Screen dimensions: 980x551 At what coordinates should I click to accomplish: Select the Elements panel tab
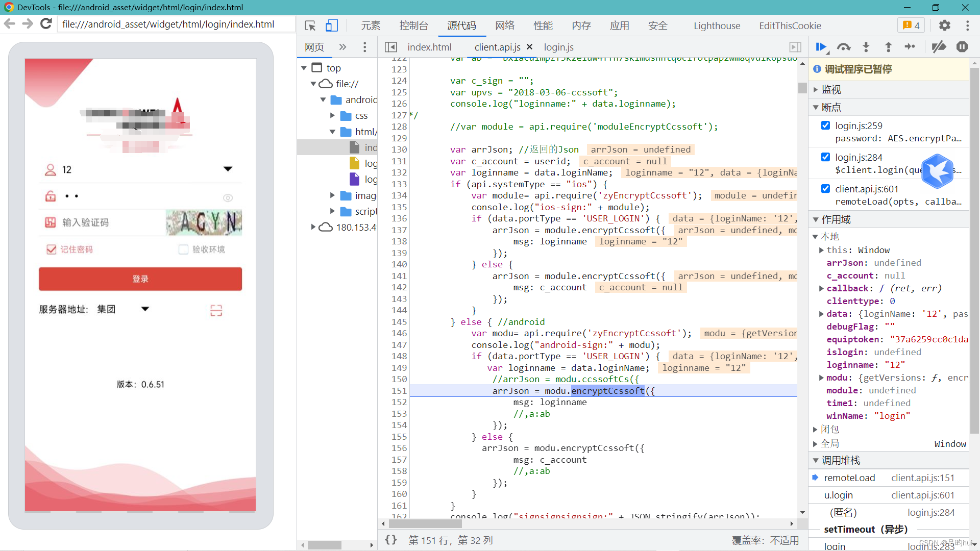point(371,26)
